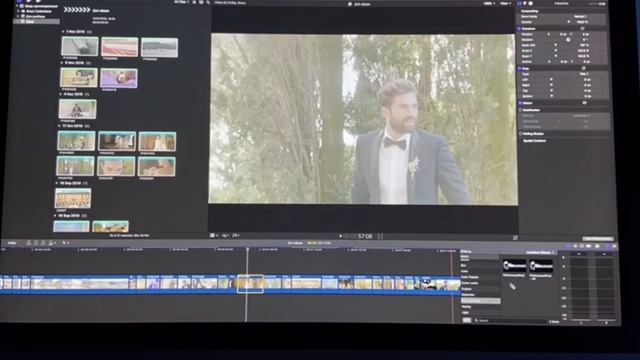Open the Transform tool dropdown below the viewer
The width and height of the screenshot is (640, 360).
[225, 236]
